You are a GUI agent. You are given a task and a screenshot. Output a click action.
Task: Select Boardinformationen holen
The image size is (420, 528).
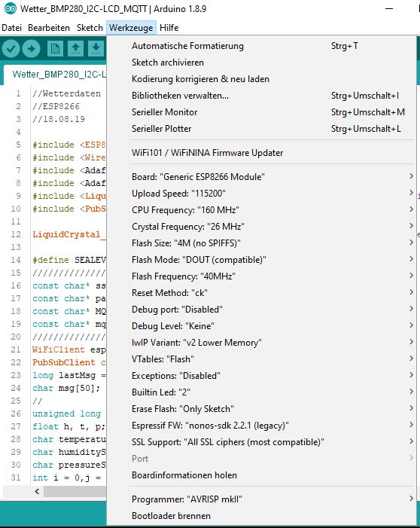262,475
